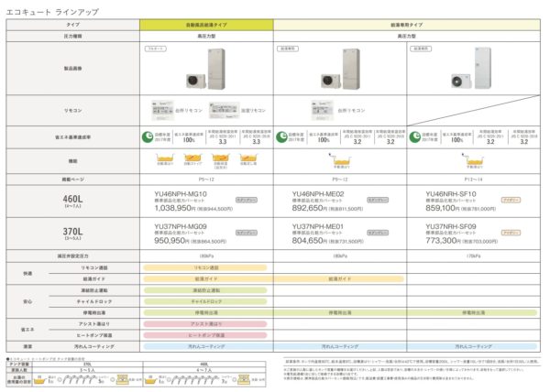
Task: Select the 自動足し湯 bathtub function icon
Action: (248, 158)
